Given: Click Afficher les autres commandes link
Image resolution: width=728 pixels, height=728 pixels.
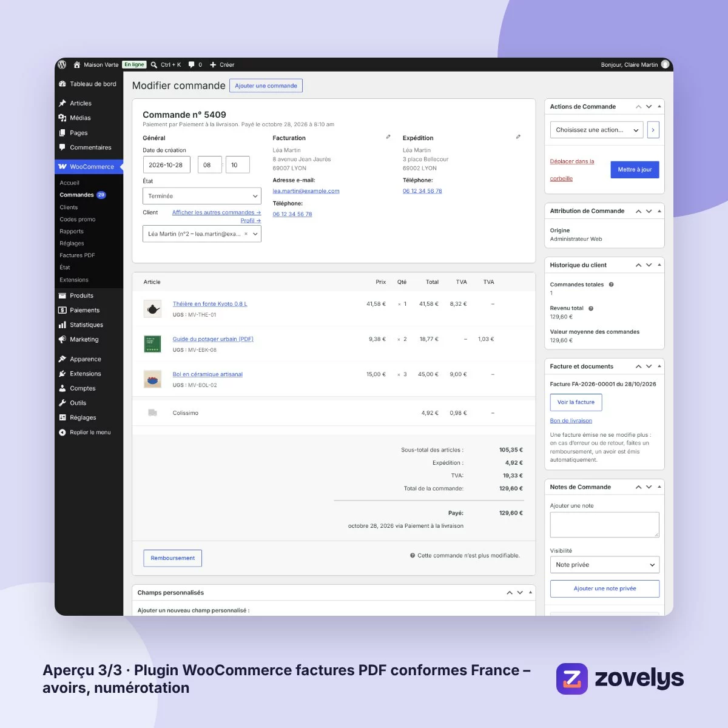Looking at the screenshot, I should pyautogui.click(x=217, y=212).
